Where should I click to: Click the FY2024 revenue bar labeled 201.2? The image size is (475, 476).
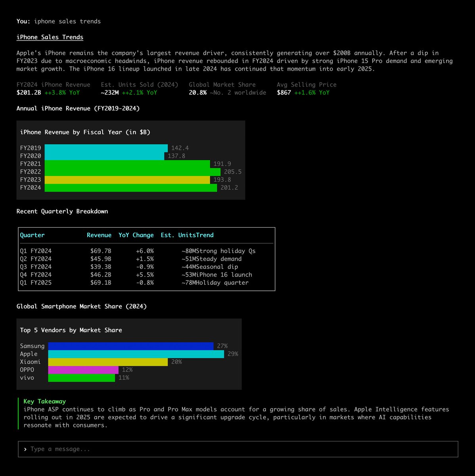tap(131, 188)
